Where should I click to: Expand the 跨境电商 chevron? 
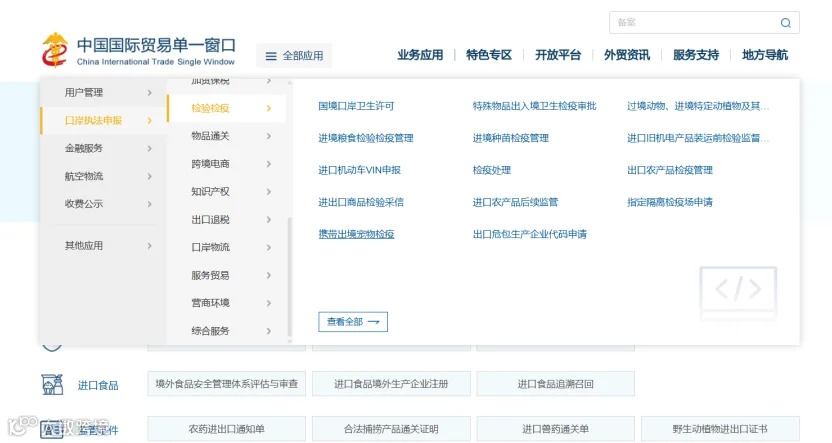tap(268, 163)
